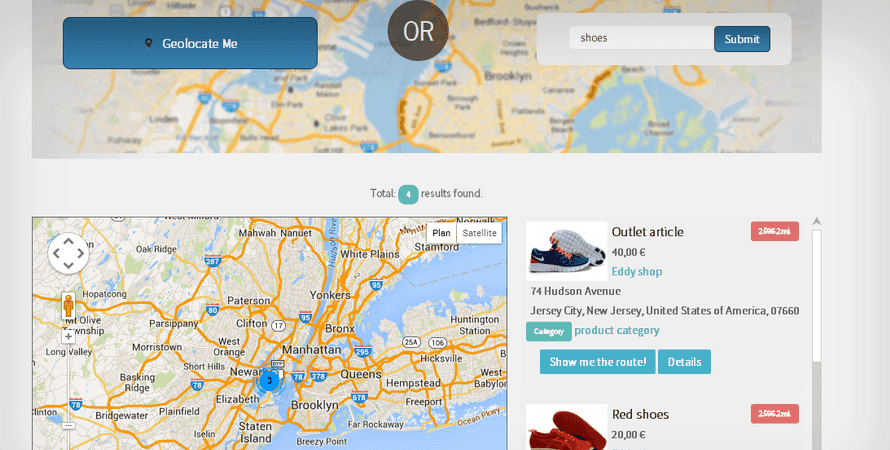Open the blue cluster marker labeled 3

tap(270, 380)
